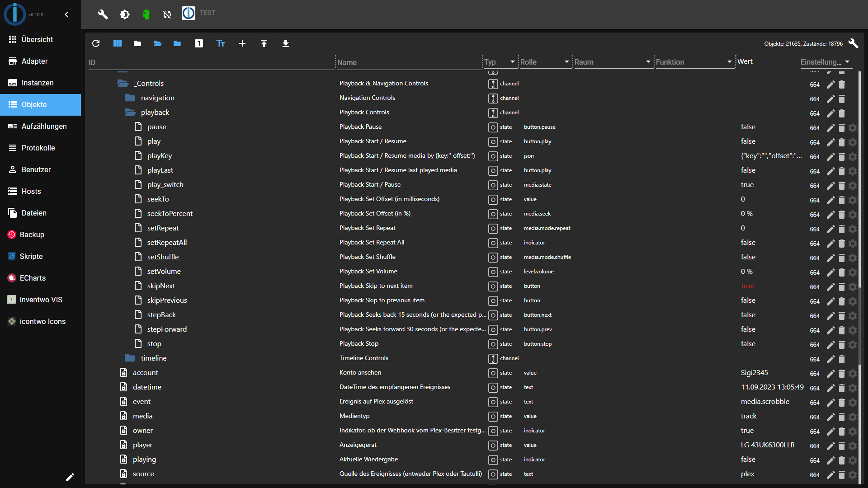Collapse the playback folder
The width and height of the screenshot is (868, 488).
tap(130, 113)
